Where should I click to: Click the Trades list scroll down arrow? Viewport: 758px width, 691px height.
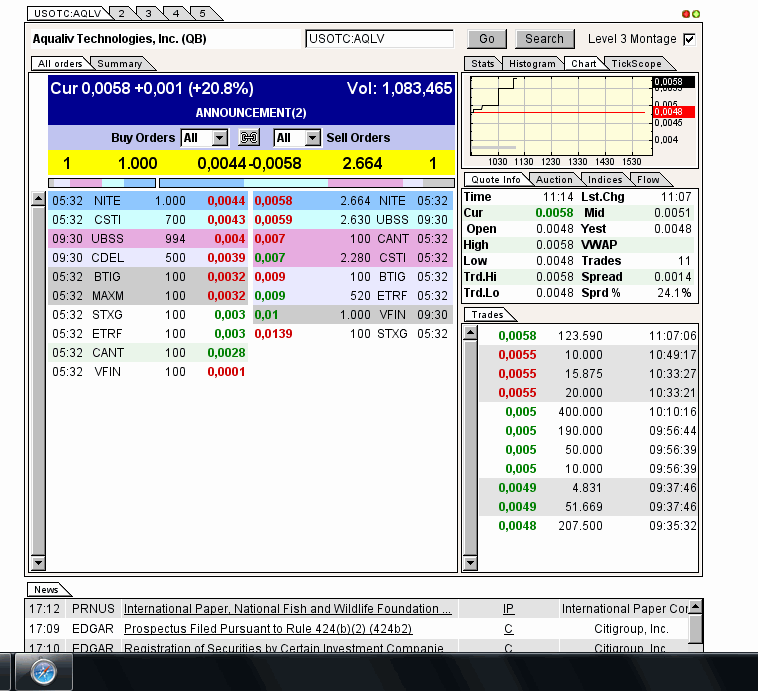[x=470, y=562]
